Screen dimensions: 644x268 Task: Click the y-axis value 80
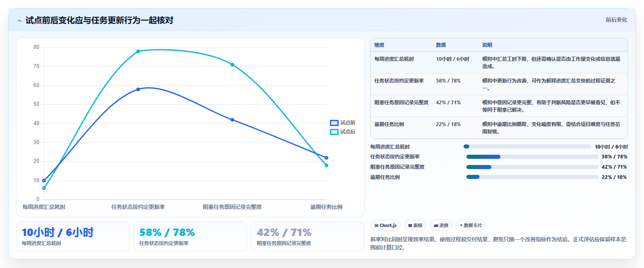coord(37,47)
